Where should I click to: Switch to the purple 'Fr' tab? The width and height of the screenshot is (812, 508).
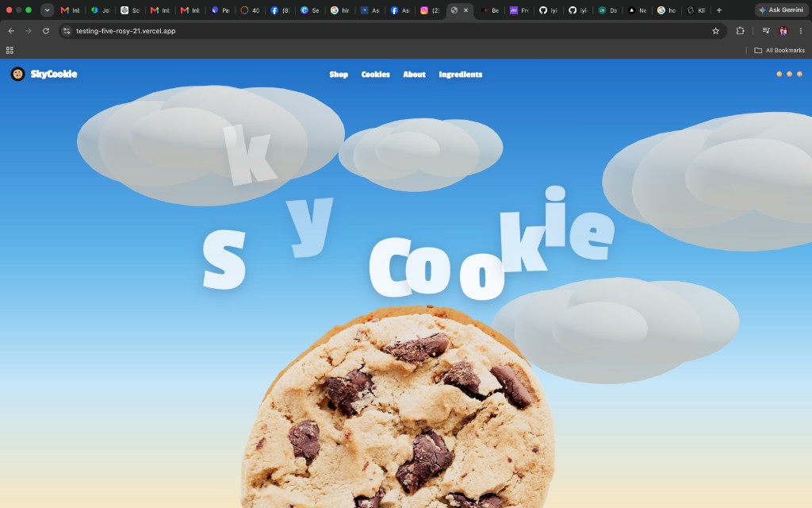(x=519, y=10)
